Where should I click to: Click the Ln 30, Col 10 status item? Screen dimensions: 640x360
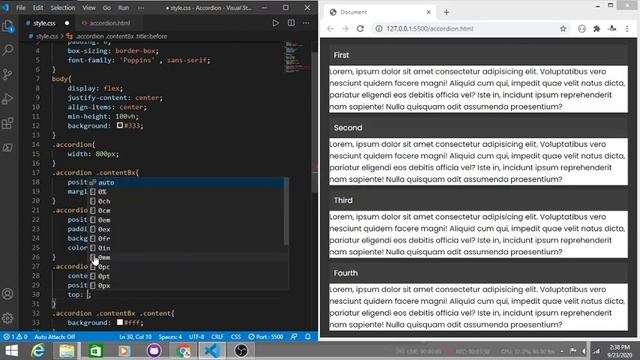tap(135, 337)
